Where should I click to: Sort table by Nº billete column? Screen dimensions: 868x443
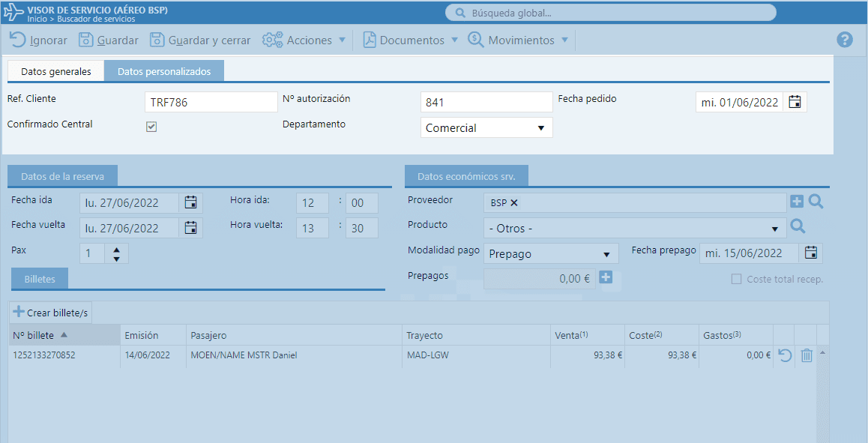tap(64, 335)
